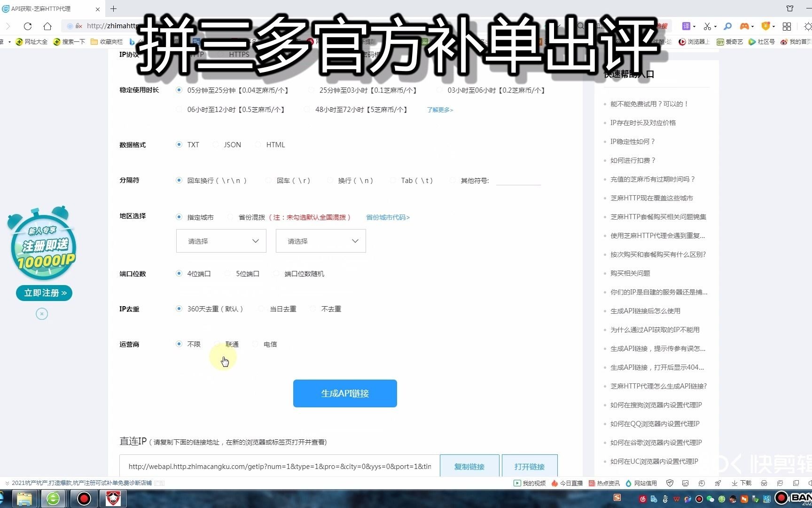Click the browser address bar URL
This screenshot has height=508, width=812.
point(113,26)
